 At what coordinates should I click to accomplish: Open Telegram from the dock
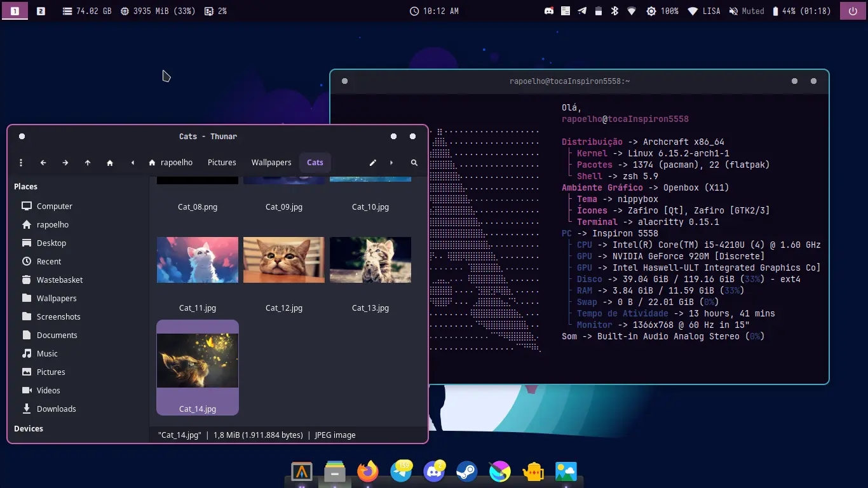[x=401, y=471]
